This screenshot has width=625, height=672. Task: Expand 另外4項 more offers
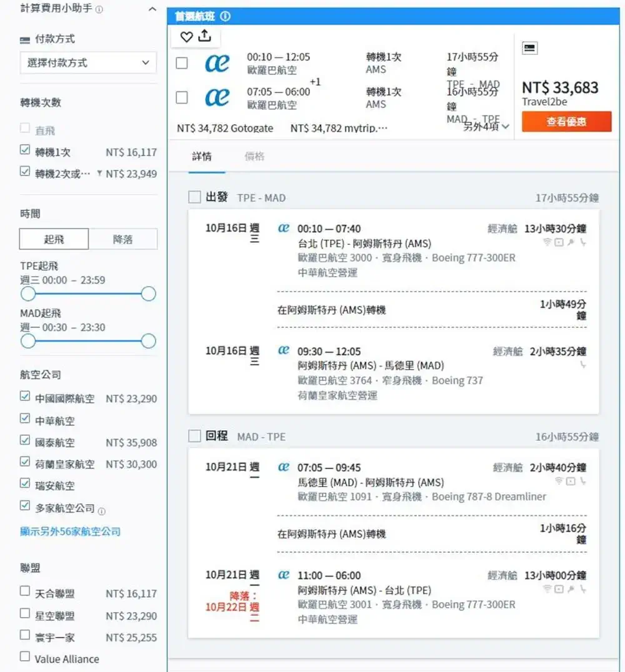(x=486, y=126)
